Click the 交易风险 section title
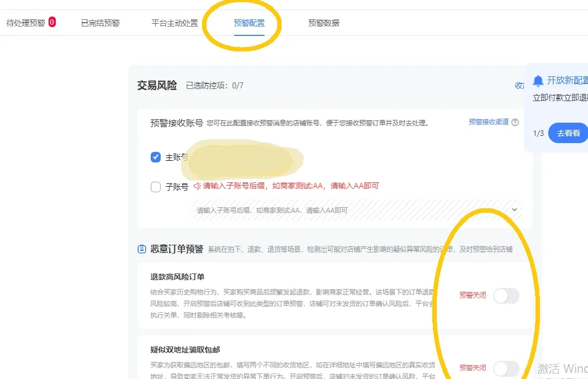 coord(157,86)
